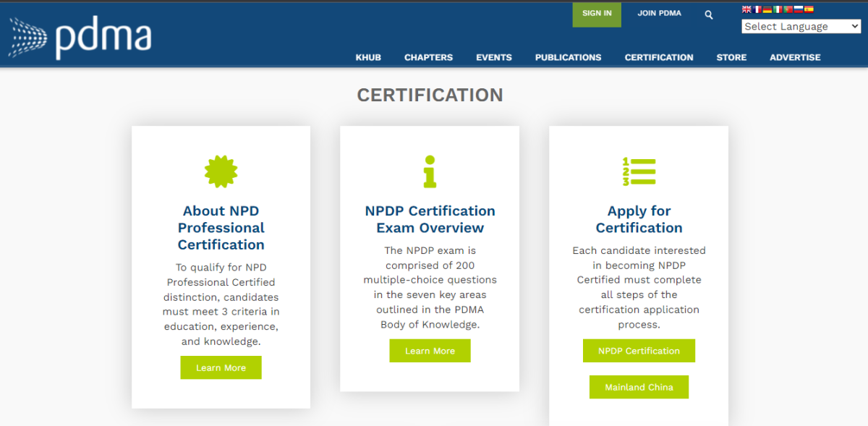Open the search magnifier icon
Screen dimensions: 868x426
click(709, 14)
